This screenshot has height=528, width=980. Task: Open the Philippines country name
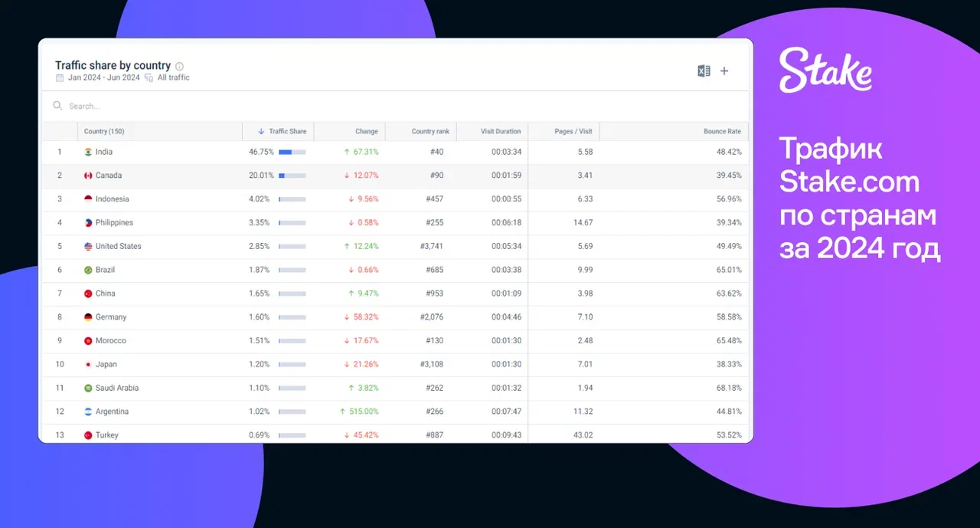[x=114, y=223]
